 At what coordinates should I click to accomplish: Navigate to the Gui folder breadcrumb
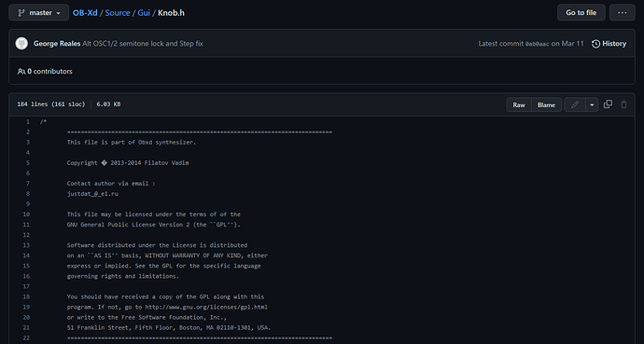(x=144, y=13)
